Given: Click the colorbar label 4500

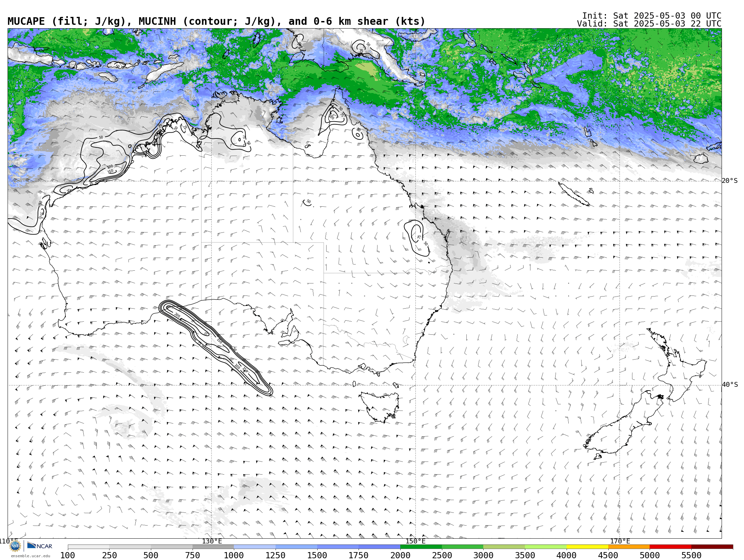Looking at the screenshot, I should tap(608, 555).
